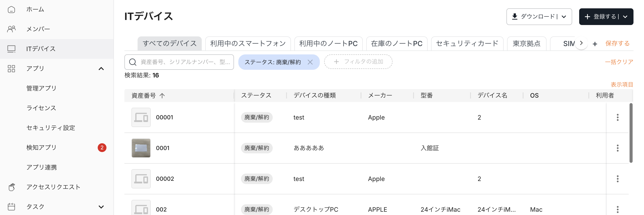Sort by 資産番号 ascending arrow
This screenshot has width=644, height=215.
[x=162, y=96]
